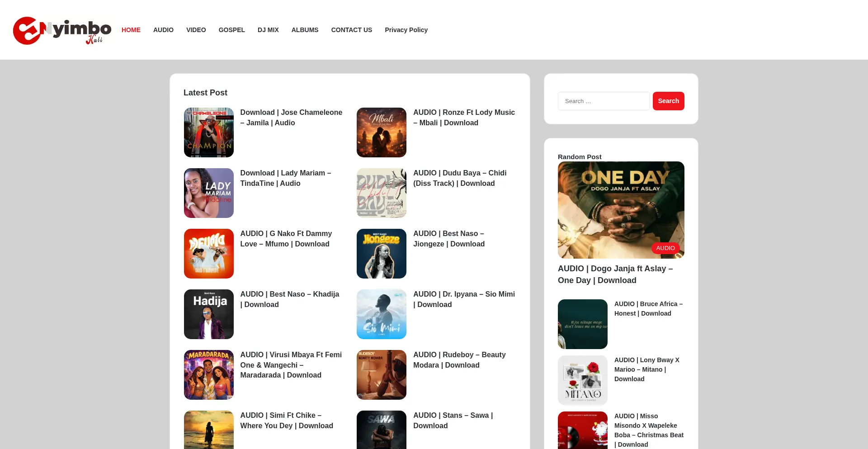
Task: Open the One Day featured image
Action: point(621,210)
